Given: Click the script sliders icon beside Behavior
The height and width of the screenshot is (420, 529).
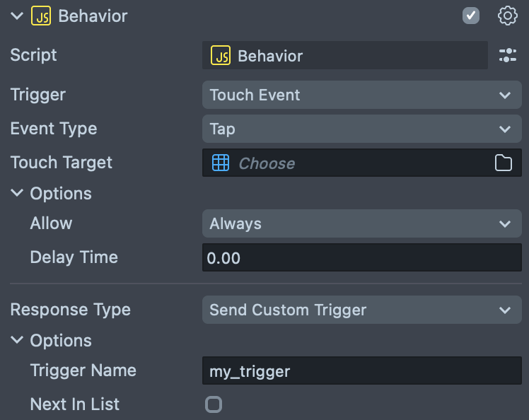Looking at the screenshot, I should pos(508,56).
